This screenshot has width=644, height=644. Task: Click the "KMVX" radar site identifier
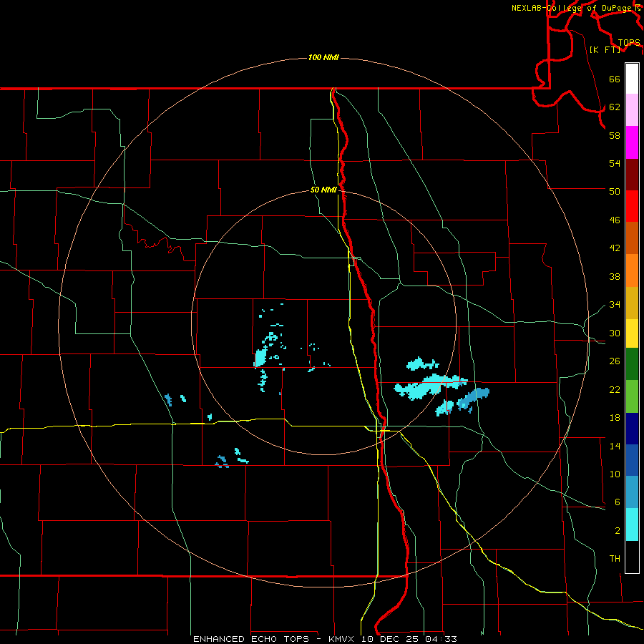pos(341,639)
